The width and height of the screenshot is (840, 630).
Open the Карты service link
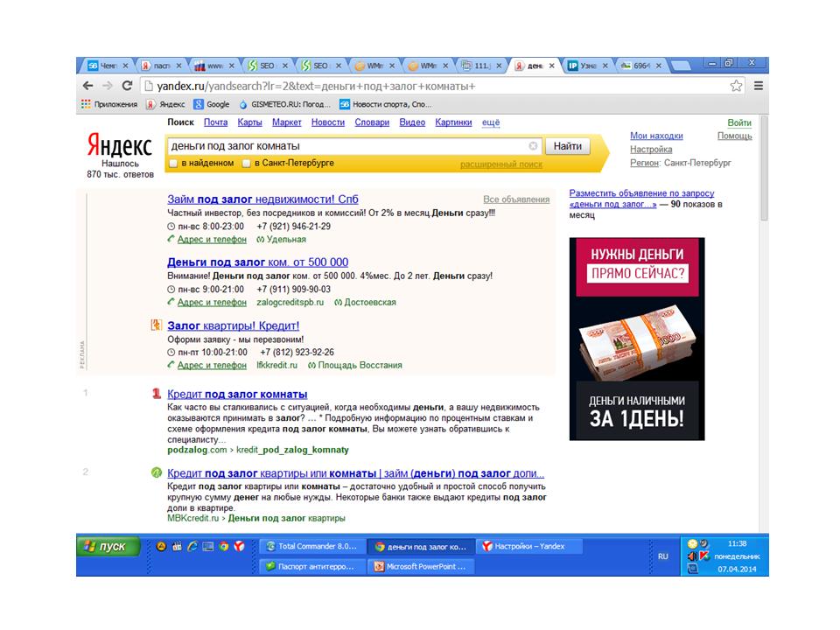(x=249, y=122)
